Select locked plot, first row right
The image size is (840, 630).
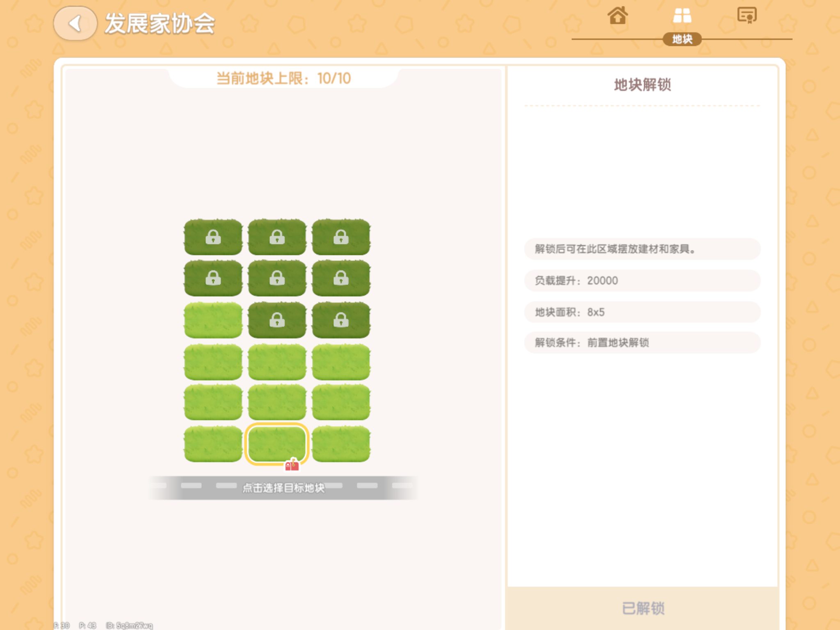pyautogui.click(x=341, y=237)
